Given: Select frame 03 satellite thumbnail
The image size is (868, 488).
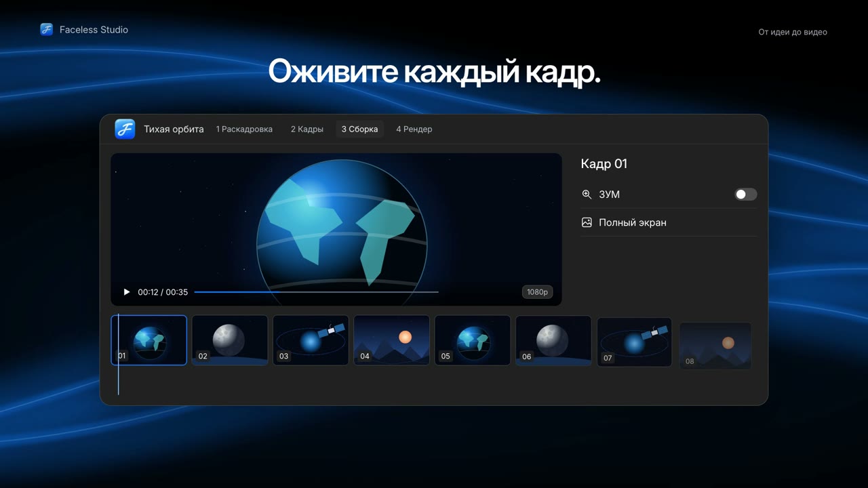Looking at the screenshot, I should [x=311, y=340].
